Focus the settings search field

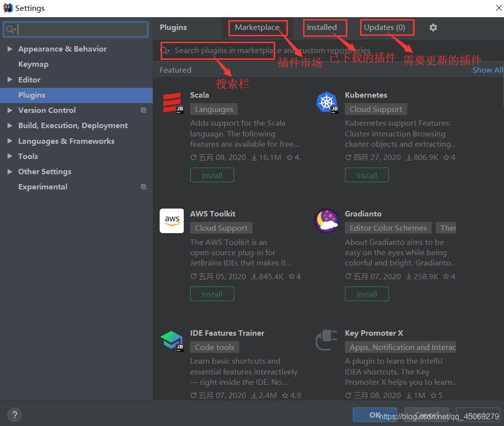coord(76,29)
